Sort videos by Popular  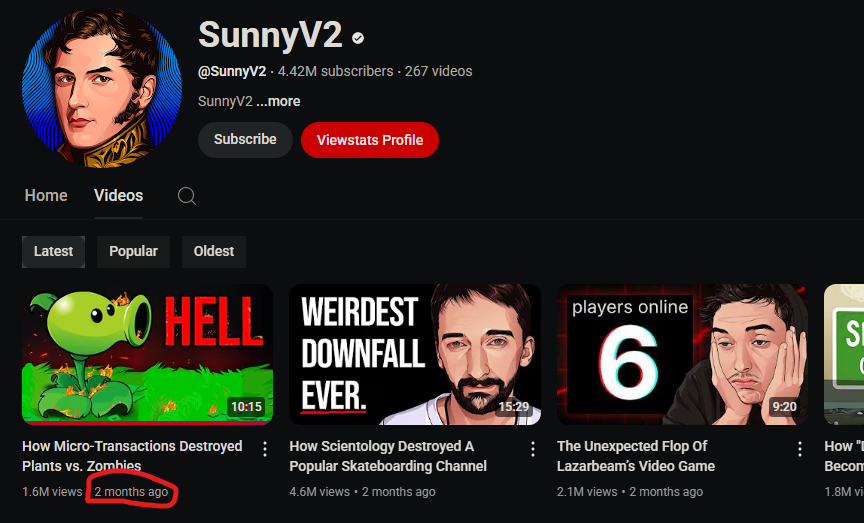(133, 252)
